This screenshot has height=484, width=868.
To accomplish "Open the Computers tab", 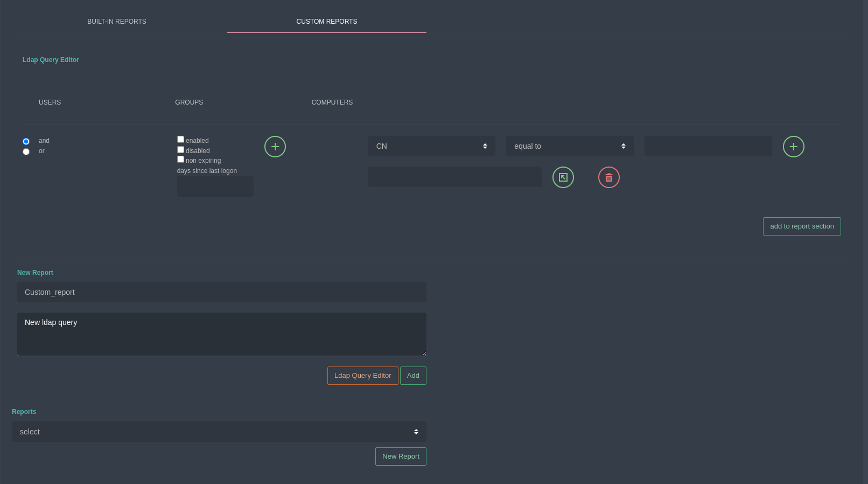I will [x=332, y=102].
